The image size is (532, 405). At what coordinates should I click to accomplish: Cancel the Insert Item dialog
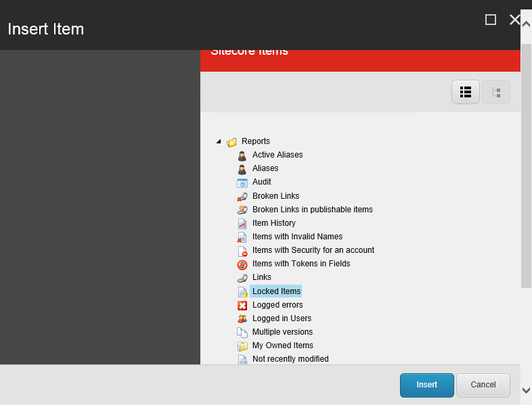pos(483,385)
